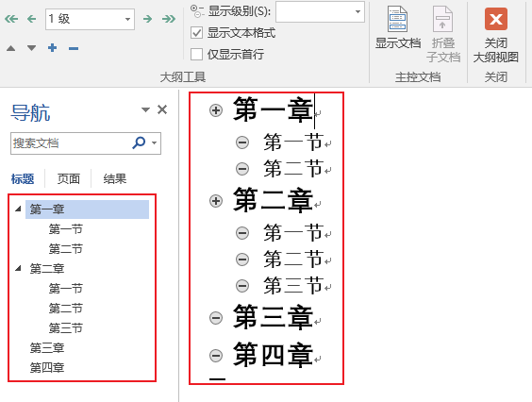The width and height of the screenshot is (532, 402).
Task: Open the 显示级别 dropdown
Action: coord(320,12)
